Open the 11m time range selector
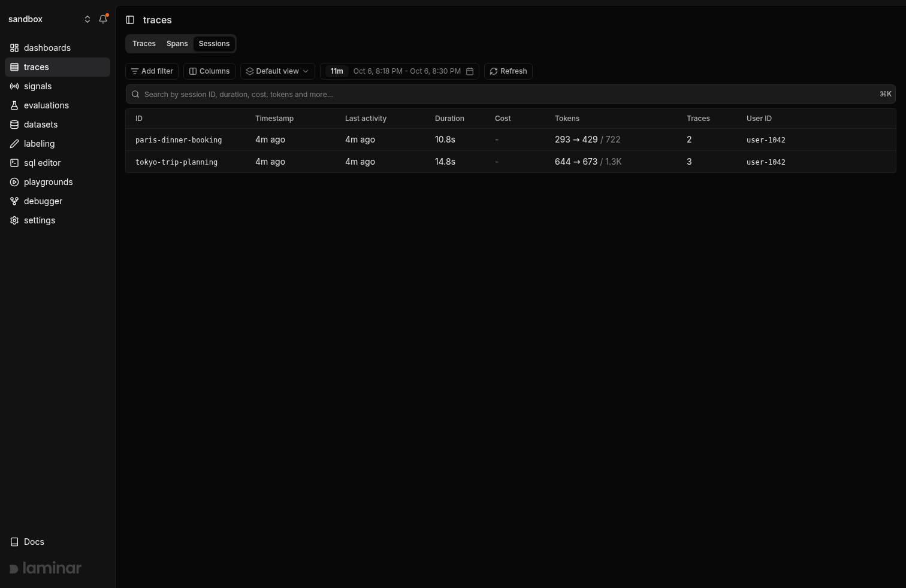The height and width of the screenshot is (588, 906). tap(337, 71)
